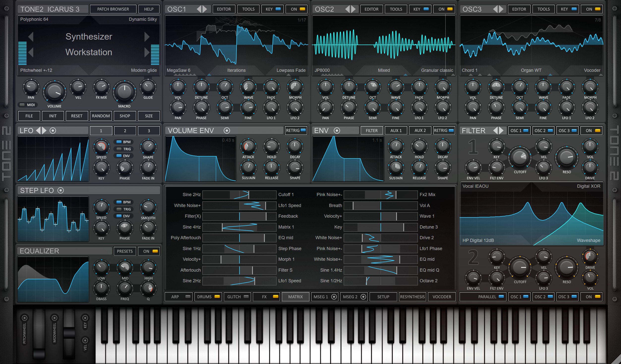Image resolution: width=621 pixels, height=364 pixels.
Task: Click MSEG 1 circle icon
Action: point(334,297)
